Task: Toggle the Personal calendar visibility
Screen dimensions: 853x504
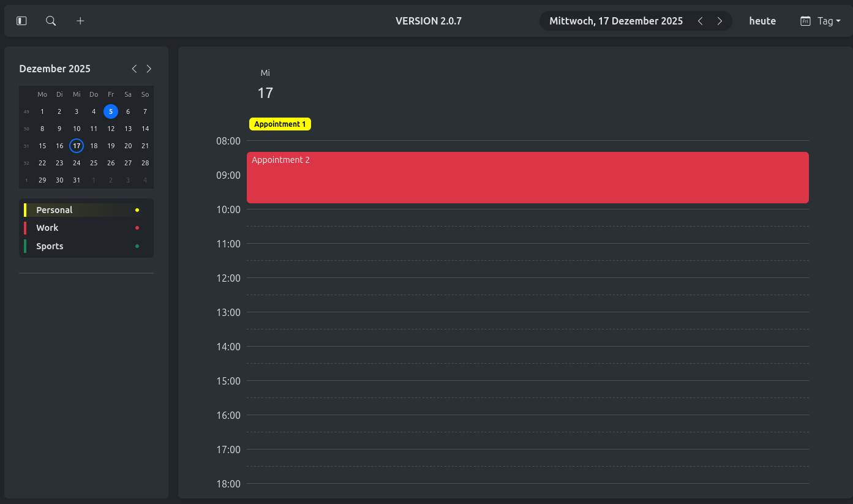Action: click(54, 210)
